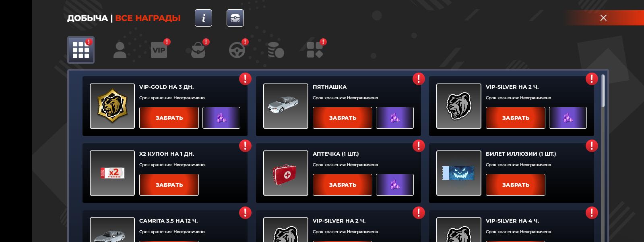Claim the Пятнашка car reward
The height and width of the screenshot is (242, 644).
pyautogui.click(x=343, y=118)
